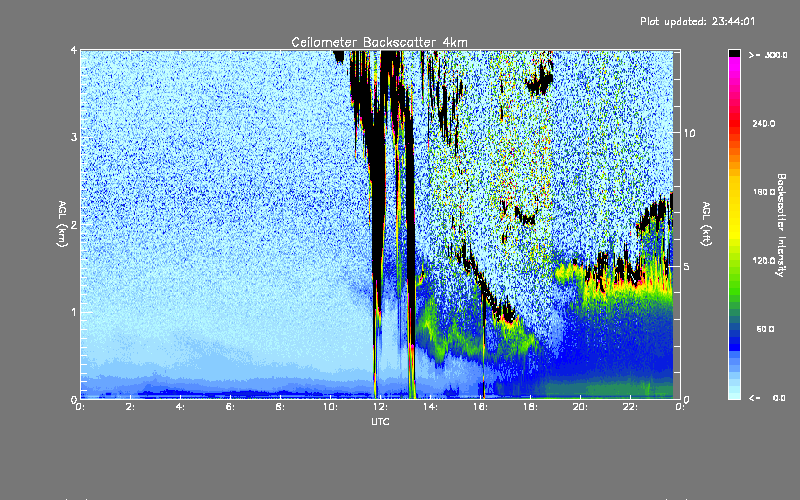800x500 pixels.
Task: Click the '>= 300.0' colorbar maximum label
Action: click(x=768, y=55)
